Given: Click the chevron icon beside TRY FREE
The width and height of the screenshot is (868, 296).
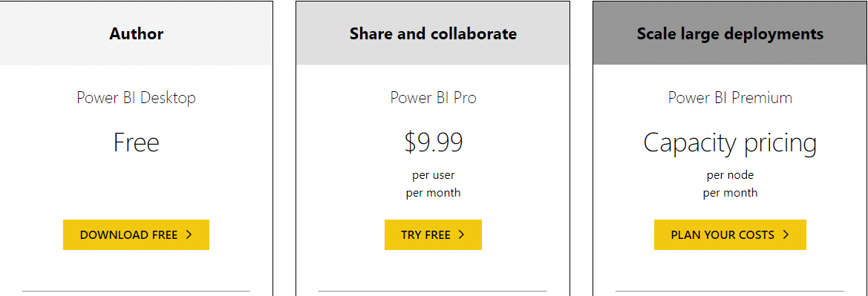Looking at the screenshot, I should 461,234.
